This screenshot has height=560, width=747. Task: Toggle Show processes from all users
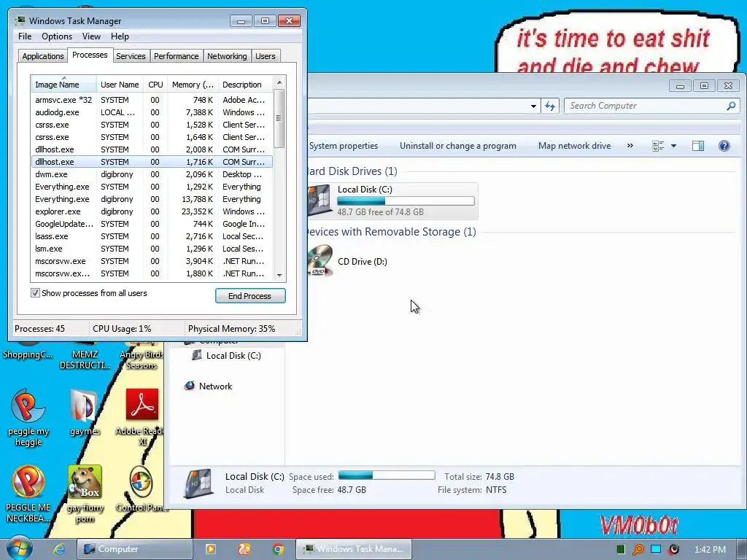[35, 293]
